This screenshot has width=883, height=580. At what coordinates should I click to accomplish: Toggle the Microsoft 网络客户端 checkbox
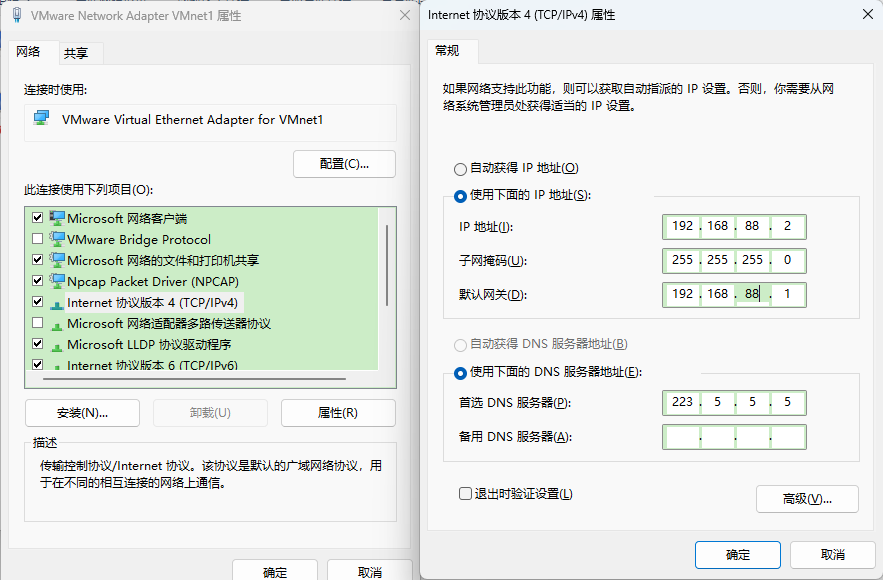38,217
